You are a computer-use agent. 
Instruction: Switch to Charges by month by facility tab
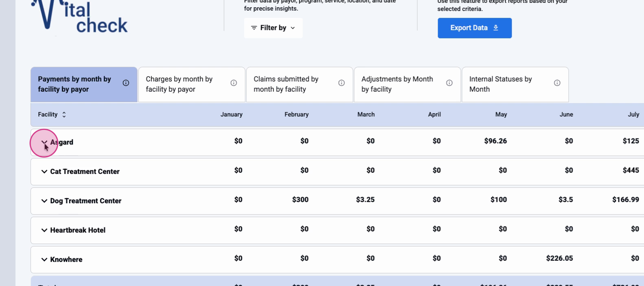click(x=183, y=84)
